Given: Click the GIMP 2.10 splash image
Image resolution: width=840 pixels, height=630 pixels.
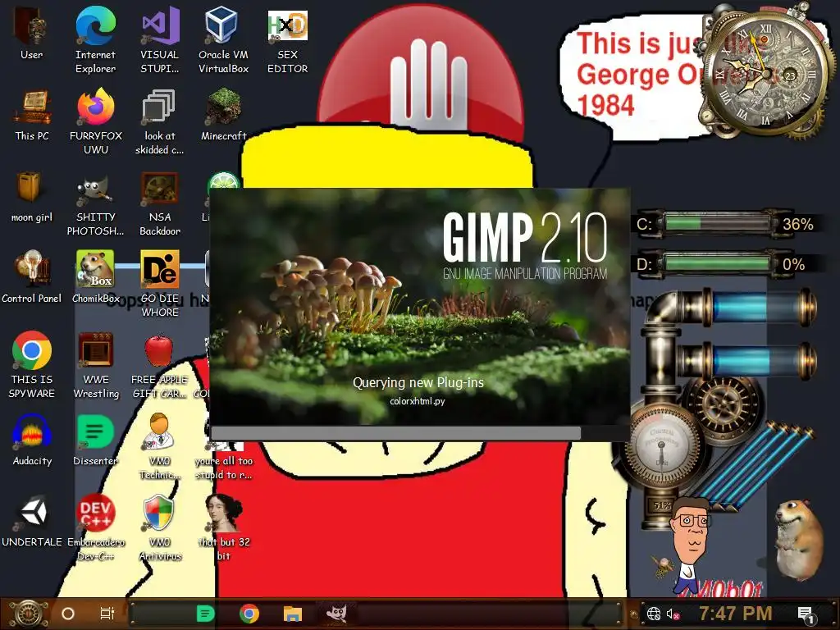Looking at the screenshot, I should [419, 307].
